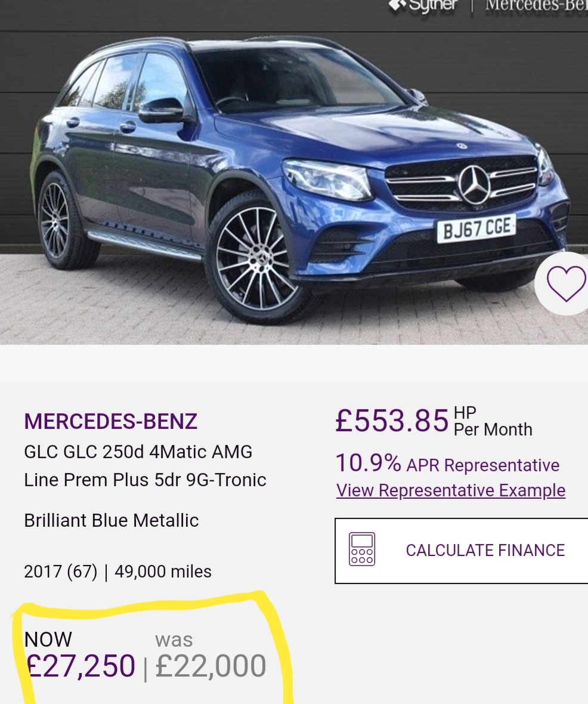Open the Calculate Finance button
This screenshot has width=588, height=704.
462,551
